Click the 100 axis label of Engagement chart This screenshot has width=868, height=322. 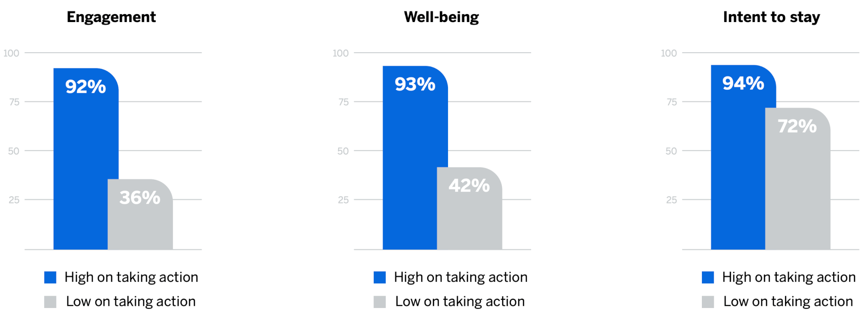[11, 53]
